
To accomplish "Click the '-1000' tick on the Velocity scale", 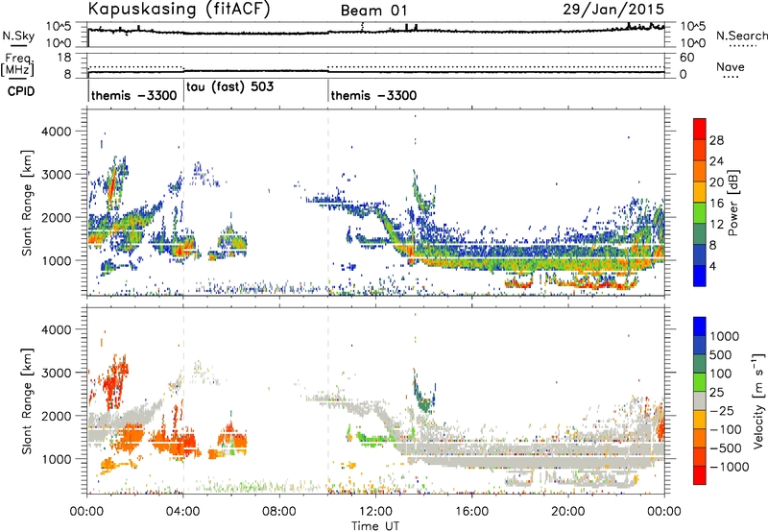I will pos(729,467).
